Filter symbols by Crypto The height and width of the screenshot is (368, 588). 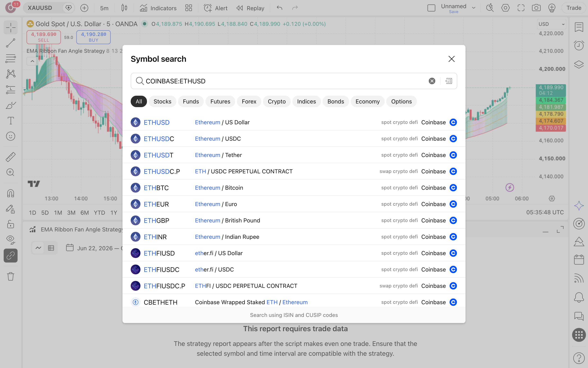276,101
